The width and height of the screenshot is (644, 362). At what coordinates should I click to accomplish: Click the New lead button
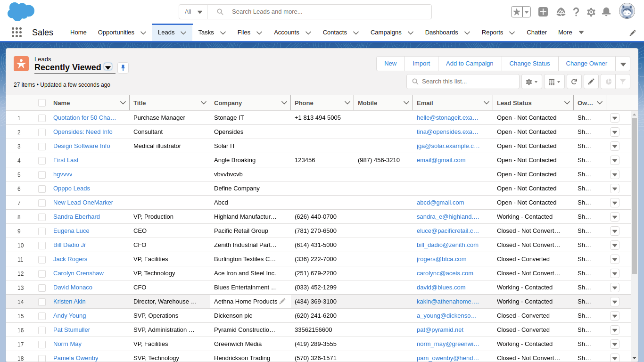click(390, 64)
